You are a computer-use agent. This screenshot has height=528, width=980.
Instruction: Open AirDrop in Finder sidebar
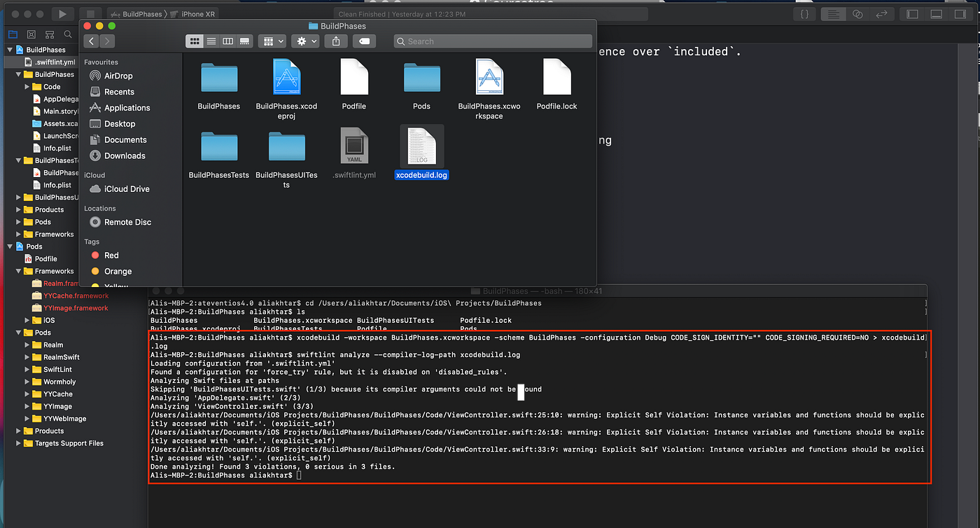coord(111,76)
